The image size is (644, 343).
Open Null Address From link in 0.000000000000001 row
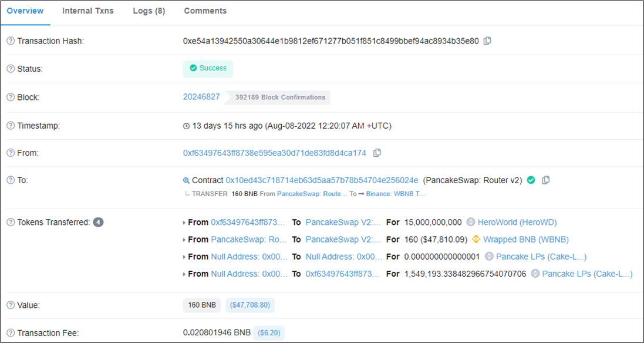[x=249, y=256]
